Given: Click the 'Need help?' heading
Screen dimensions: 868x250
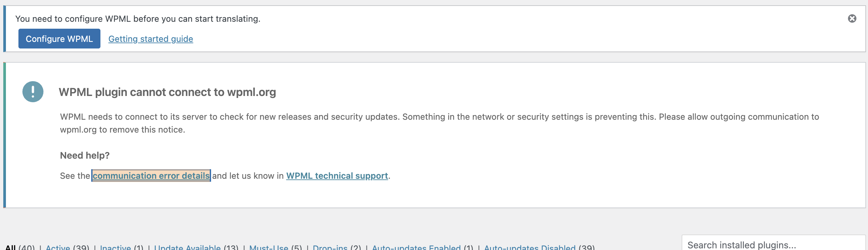Looking at the screenshot, I should point(85,155).
